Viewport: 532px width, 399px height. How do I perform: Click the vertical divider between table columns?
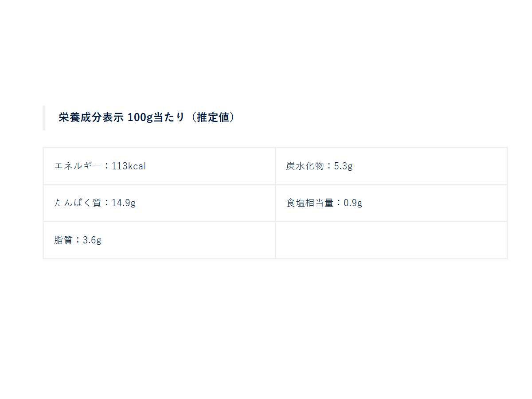point(275,203)
